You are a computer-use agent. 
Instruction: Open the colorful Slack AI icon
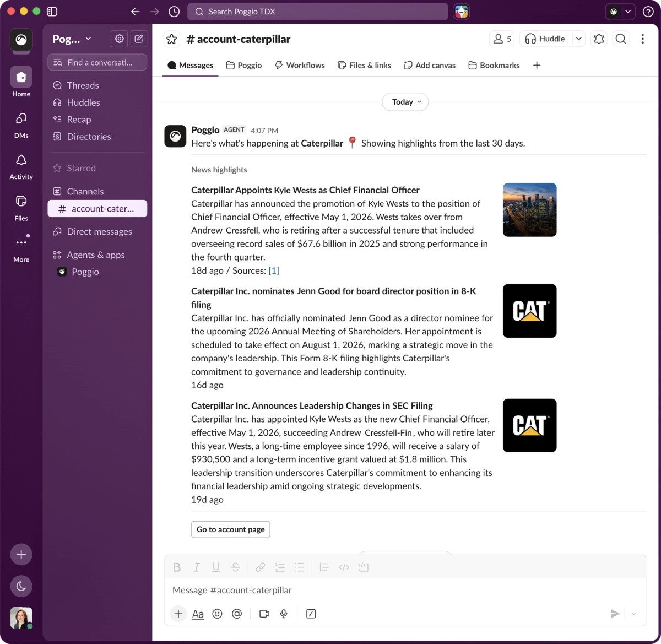tap(461, 12)
